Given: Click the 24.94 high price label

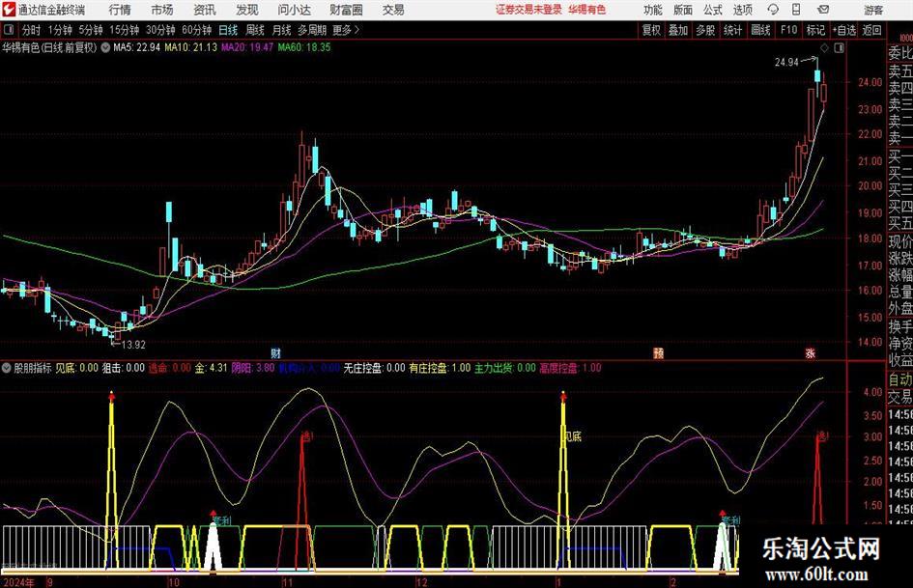Looking at the screenshot, I should tap(786, 63).
